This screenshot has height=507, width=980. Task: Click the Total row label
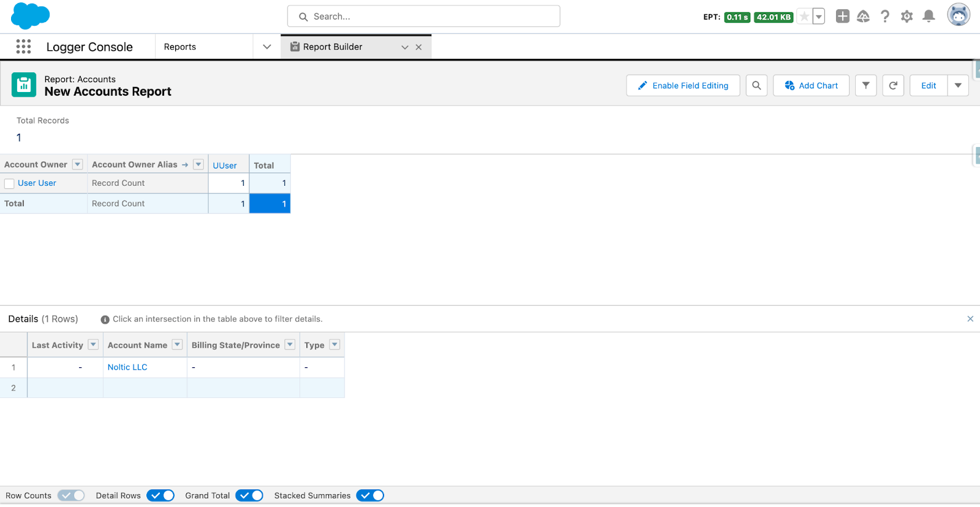pyautogui.click(x=15, y=204)
